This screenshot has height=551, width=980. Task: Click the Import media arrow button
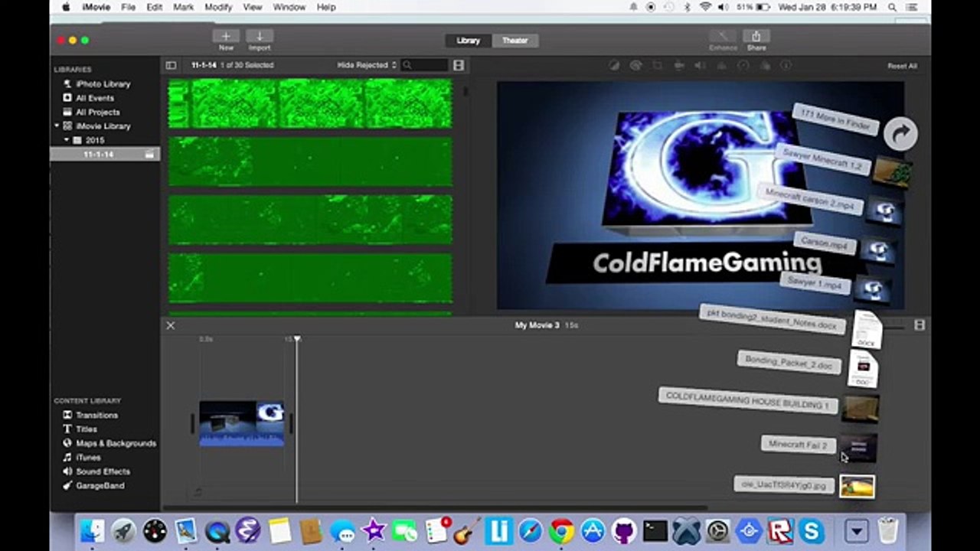point(260,36)
